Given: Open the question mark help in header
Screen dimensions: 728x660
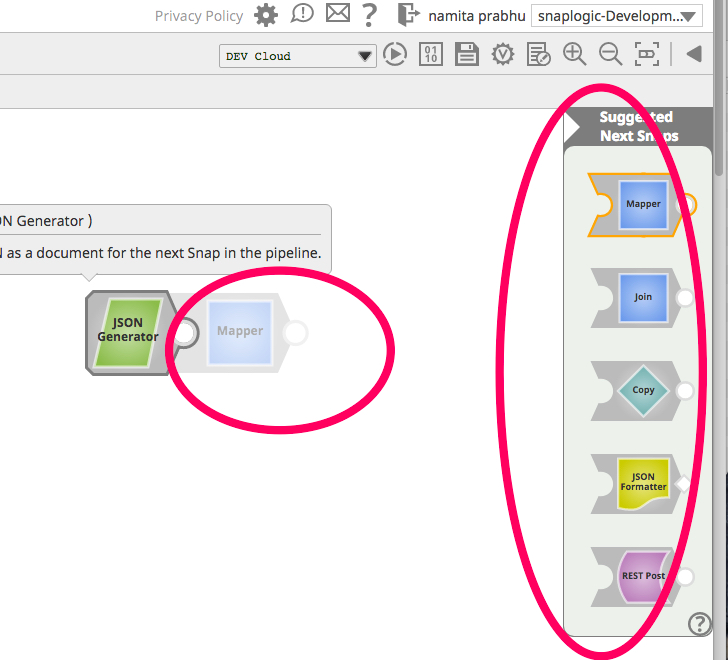Looking at the screenshot, I should pos(370,15).
